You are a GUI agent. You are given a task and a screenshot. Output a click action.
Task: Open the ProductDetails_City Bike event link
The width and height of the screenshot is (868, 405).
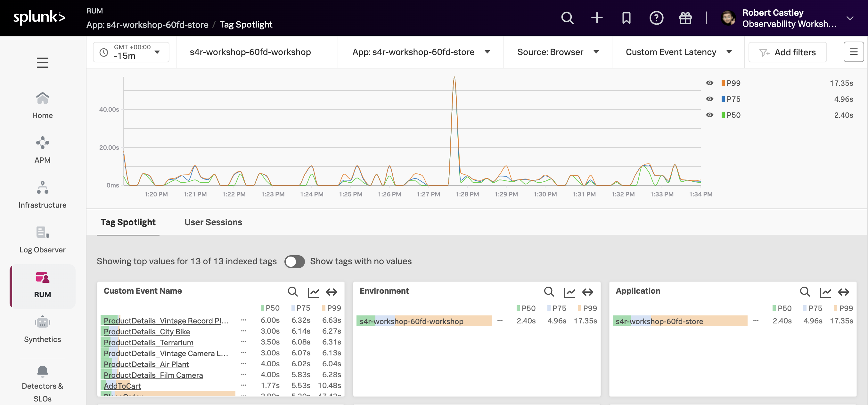tap(147, 332)
